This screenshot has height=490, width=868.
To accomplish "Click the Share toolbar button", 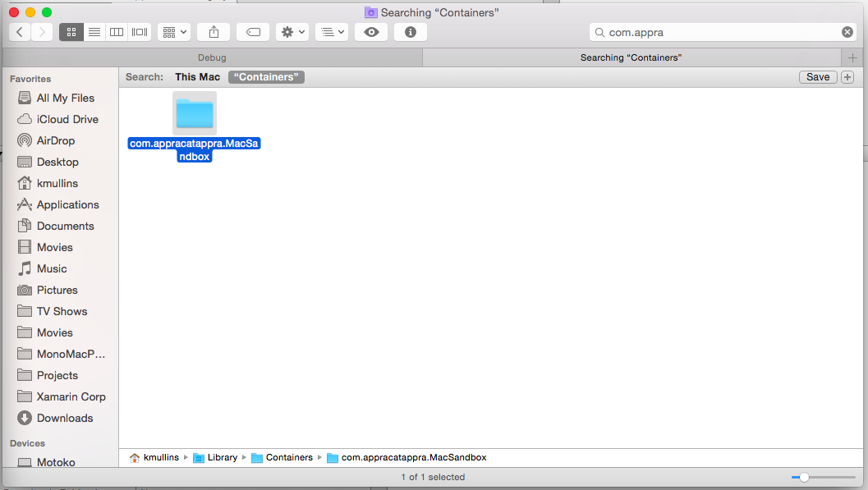I will [214, 32].
